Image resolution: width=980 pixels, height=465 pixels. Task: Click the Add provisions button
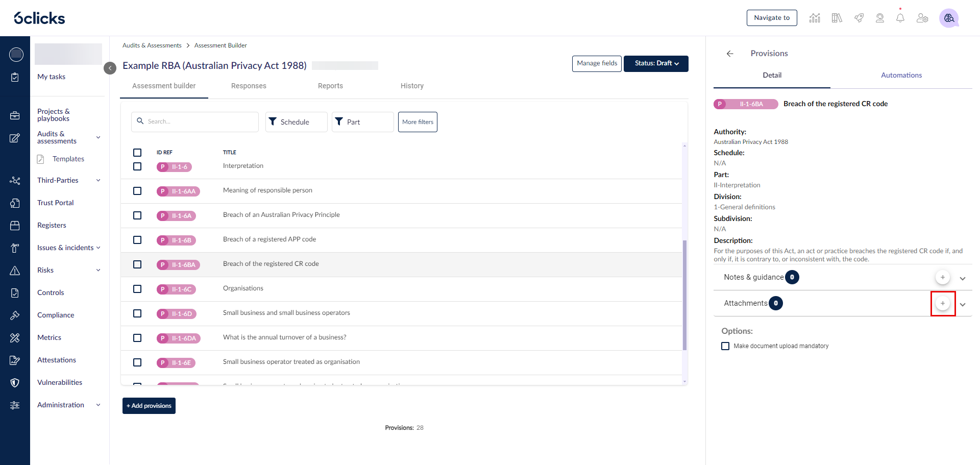[149, 406]
